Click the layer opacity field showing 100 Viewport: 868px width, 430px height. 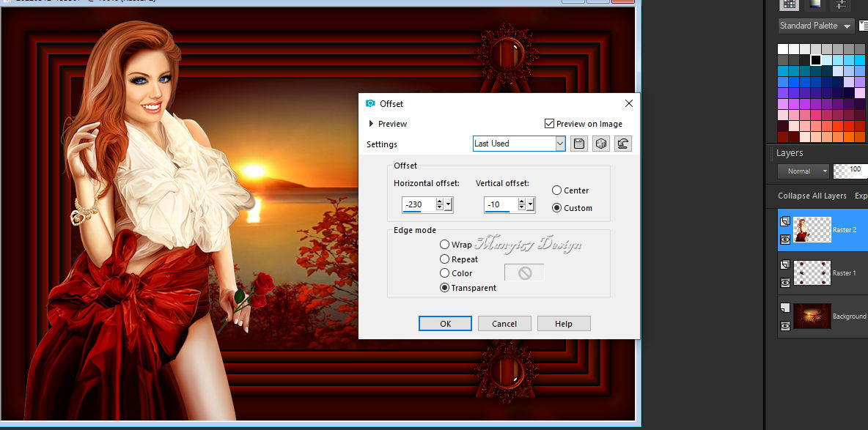[851, 171]
